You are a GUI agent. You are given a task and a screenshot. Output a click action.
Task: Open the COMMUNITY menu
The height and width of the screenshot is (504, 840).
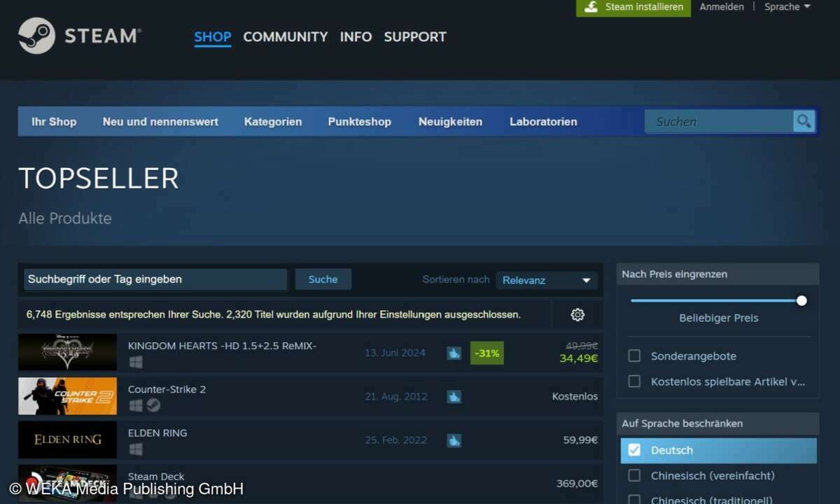286,36
